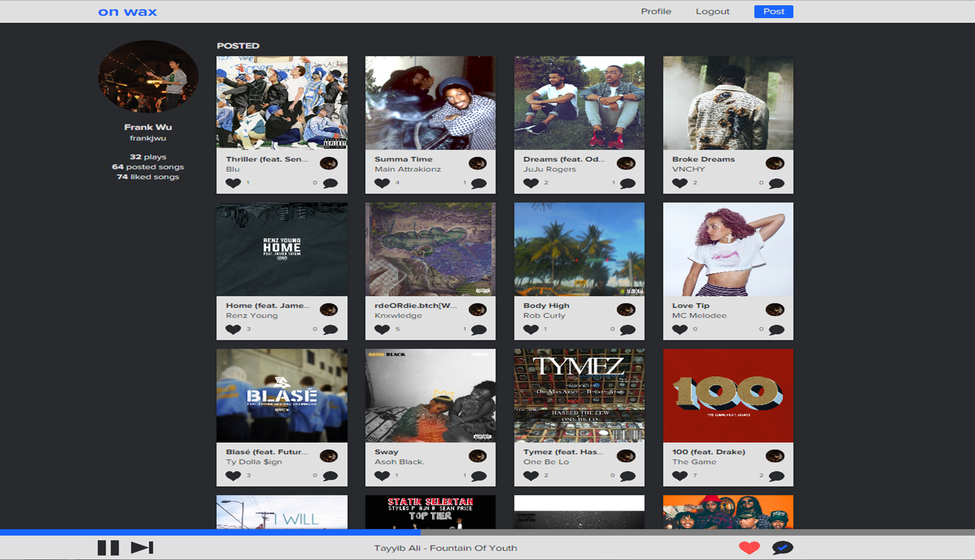
Task: Like the song Thriller by Blu
Action: pyautogui.click(x=233, y=183)
